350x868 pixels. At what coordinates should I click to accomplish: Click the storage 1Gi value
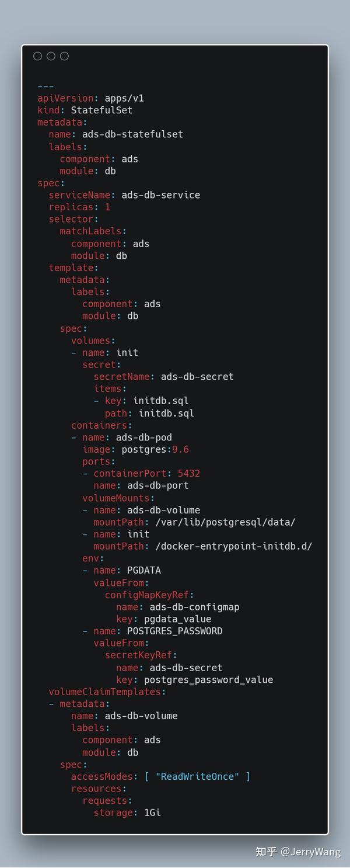152,813
